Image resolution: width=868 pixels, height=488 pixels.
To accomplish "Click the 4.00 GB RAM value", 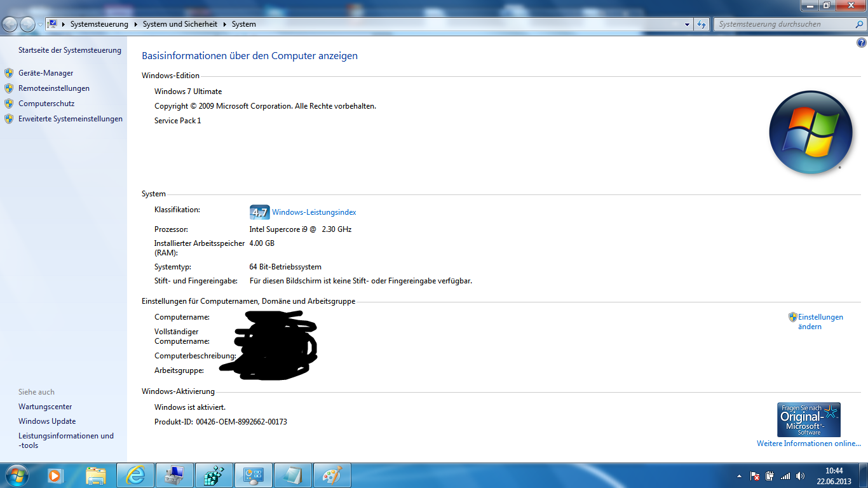I will 262,243.
